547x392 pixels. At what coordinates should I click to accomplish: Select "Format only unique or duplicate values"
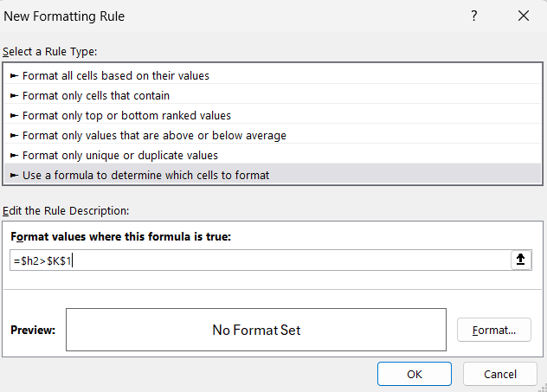[272, 155]
